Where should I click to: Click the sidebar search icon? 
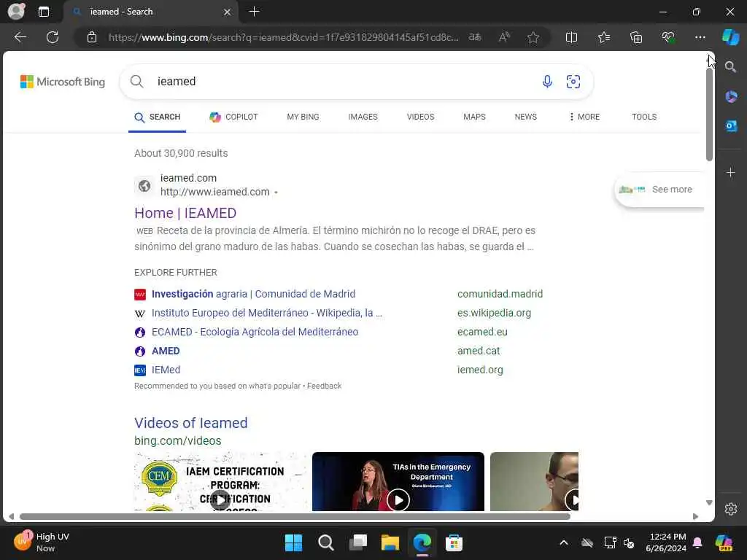[730, 66]
